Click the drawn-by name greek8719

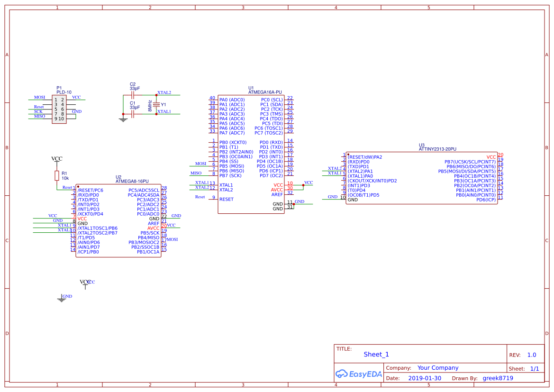click(498, 378)
